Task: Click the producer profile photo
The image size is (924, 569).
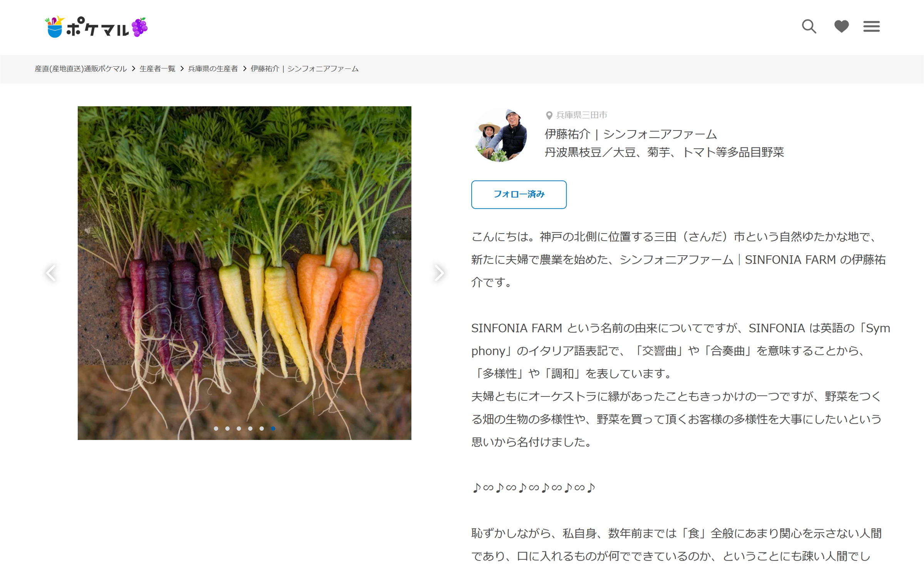Action: click(500, 134)
